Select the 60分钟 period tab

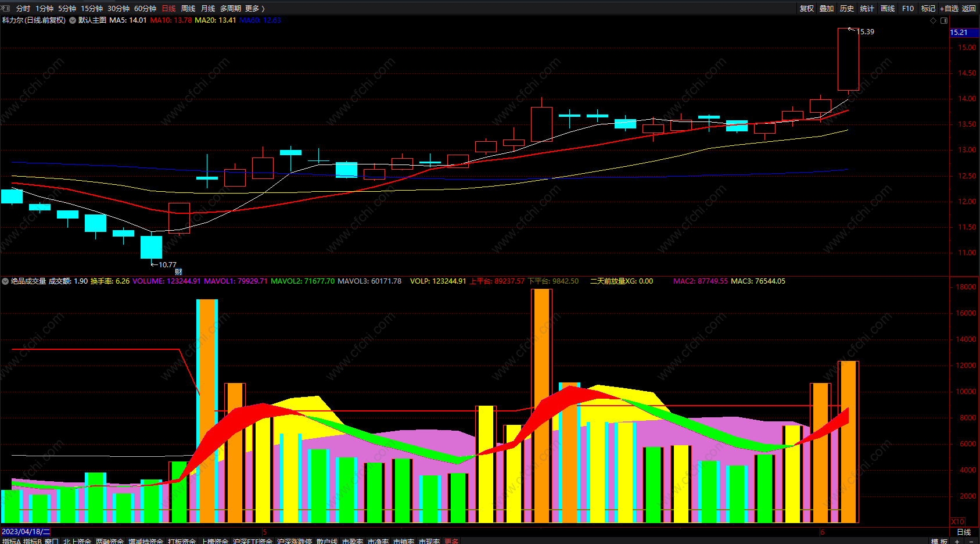tap(145, 9)
